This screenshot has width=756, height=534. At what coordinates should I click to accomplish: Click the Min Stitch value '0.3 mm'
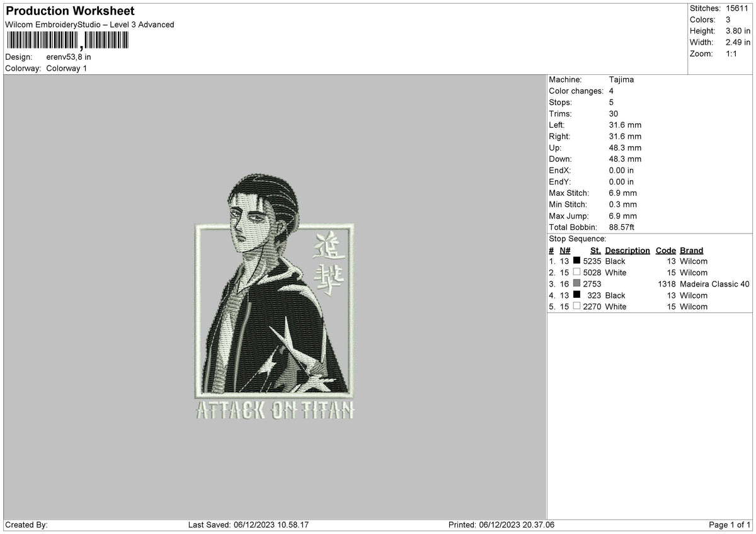[623, 204]
